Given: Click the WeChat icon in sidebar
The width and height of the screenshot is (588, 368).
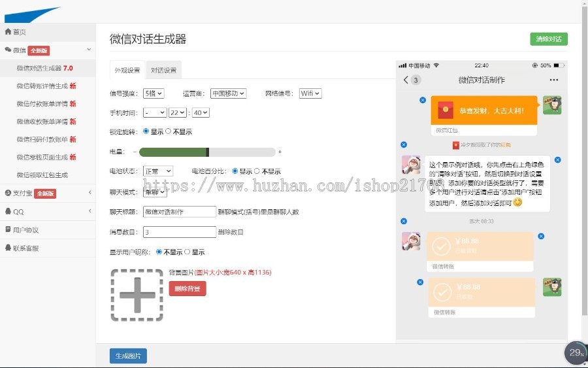Looking at the screenshot, I should point(8,50).
